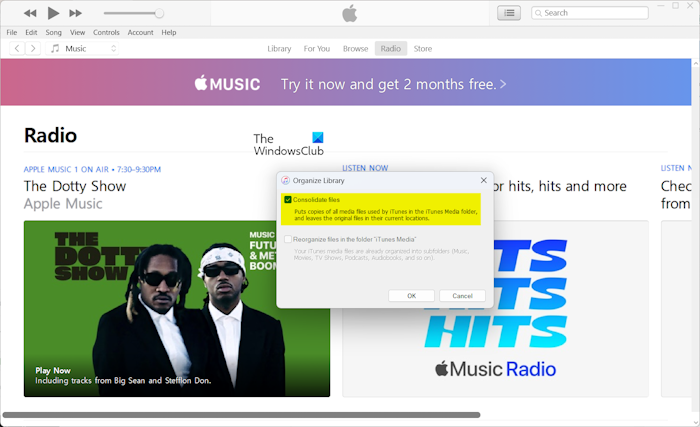
Task: Switch to the Store tab
Action: tap(422, 49)
